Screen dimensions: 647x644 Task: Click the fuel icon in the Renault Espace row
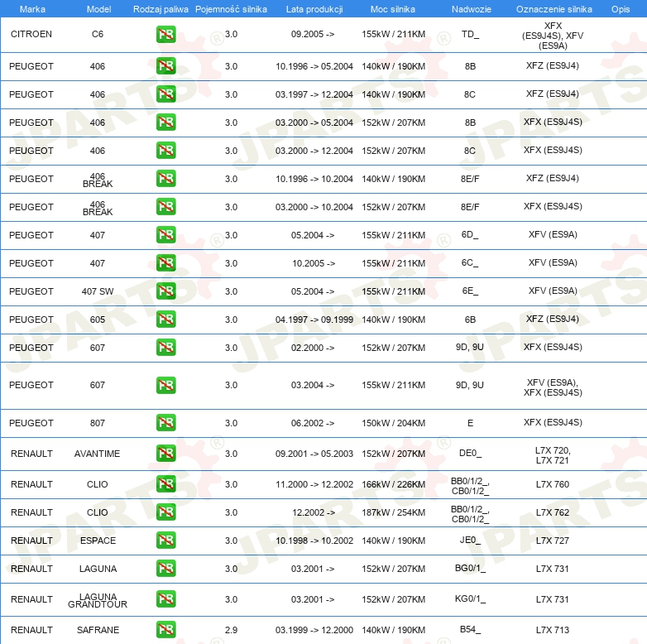[165, 541]
